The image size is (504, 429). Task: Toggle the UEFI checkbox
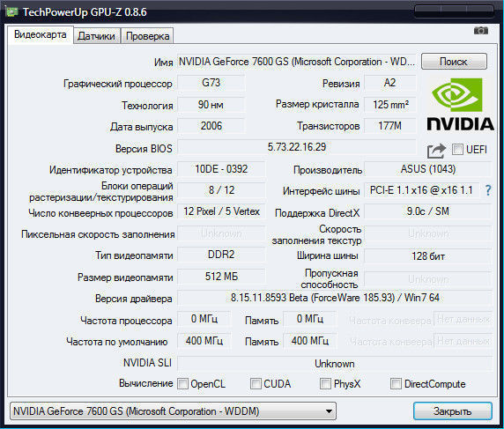(457, 150)
